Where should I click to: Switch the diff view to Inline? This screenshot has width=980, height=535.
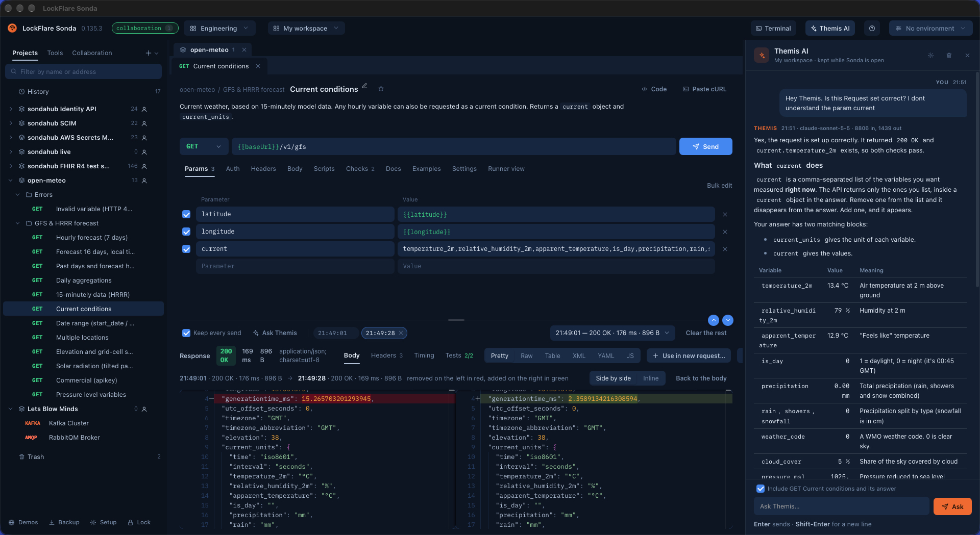(651, 378)
